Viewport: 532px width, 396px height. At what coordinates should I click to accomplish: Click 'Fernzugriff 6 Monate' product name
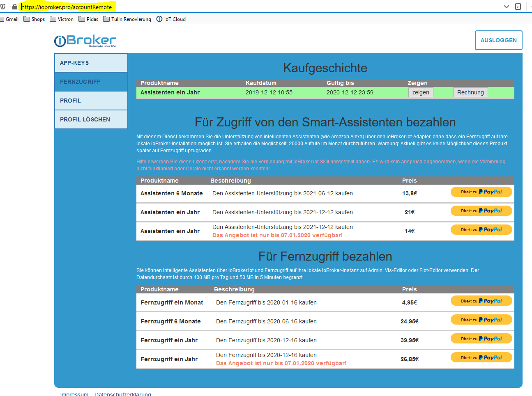[x=170, y=321]
